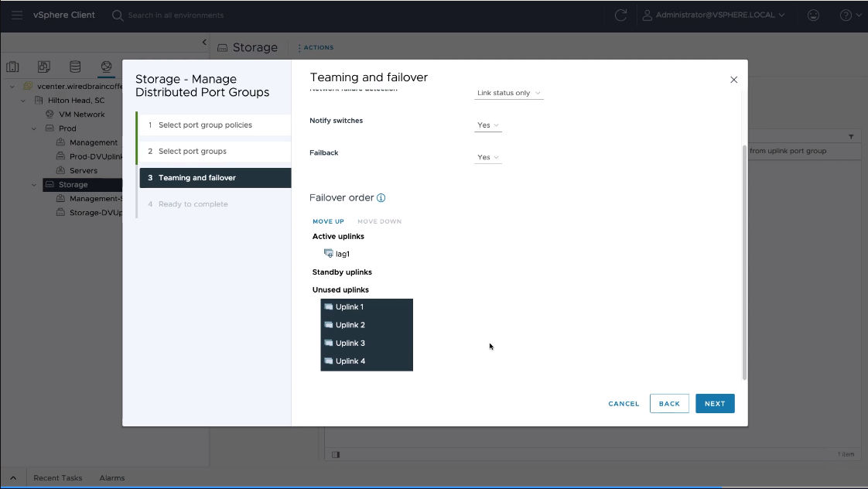Select the Networking inventory view icon
The height and width of the screenshot is (489, 868).
click(106, 67)
